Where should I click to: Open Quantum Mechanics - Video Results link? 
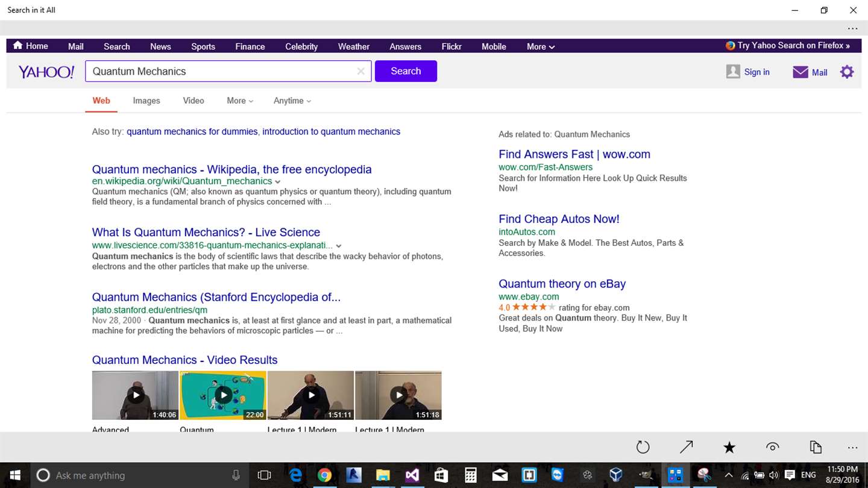click(x=185, y=360)
